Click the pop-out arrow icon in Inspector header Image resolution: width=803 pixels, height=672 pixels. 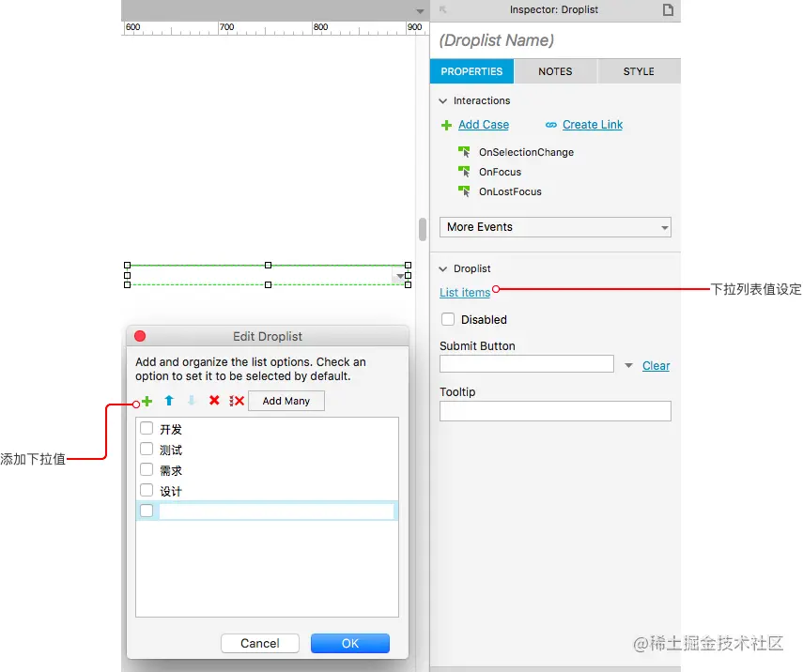coord(443,9)
